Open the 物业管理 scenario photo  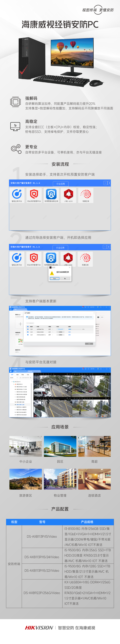pos(60,479)
